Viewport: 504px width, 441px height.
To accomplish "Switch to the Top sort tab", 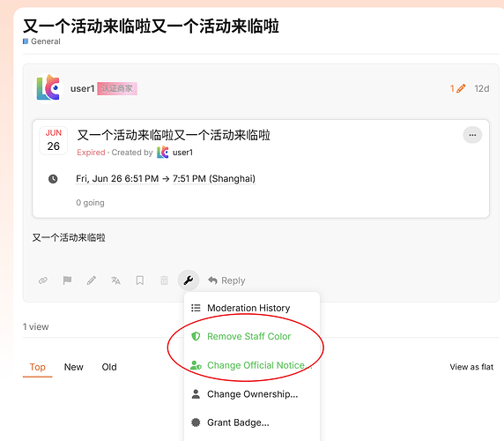I will 37,367.
